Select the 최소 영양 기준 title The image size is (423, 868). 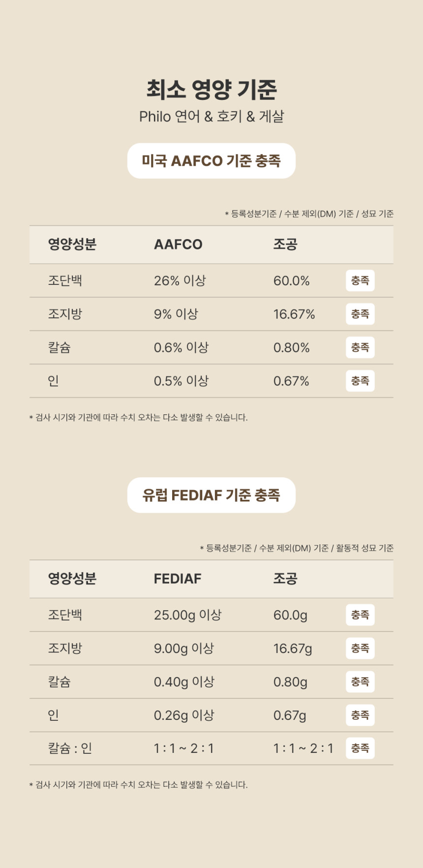pos(211,89)
